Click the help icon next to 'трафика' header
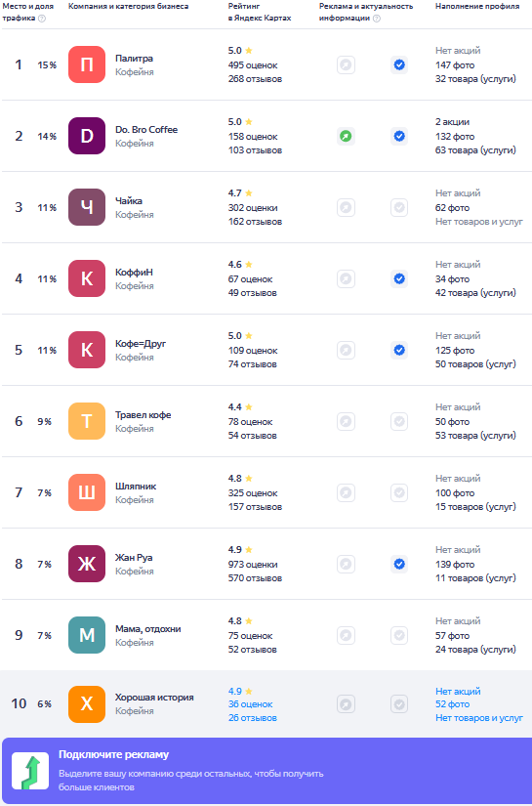This screenshot has height=806, width=532. point(42,18)
